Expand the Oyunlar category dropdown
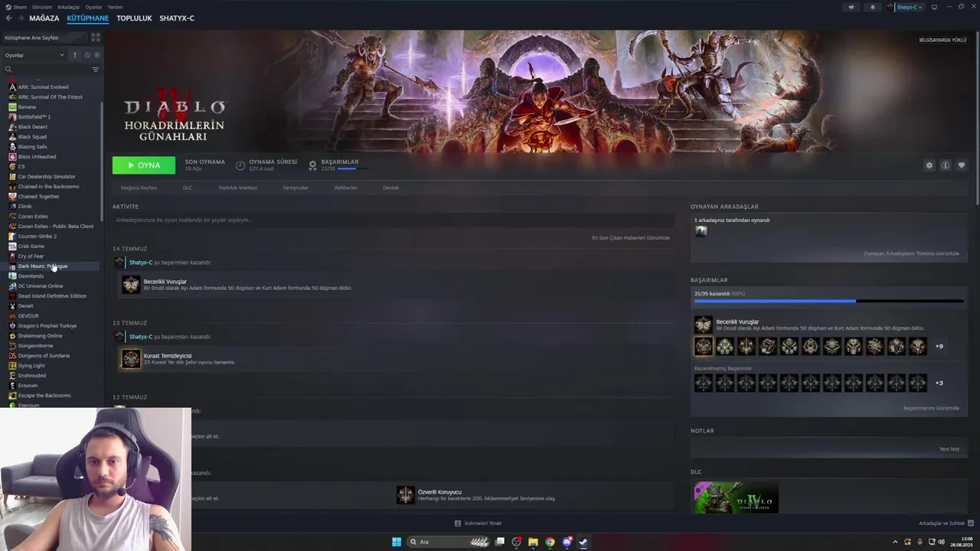Image resolution: width=980 pixels, height=551 pixels. click(x=34, y=55)
